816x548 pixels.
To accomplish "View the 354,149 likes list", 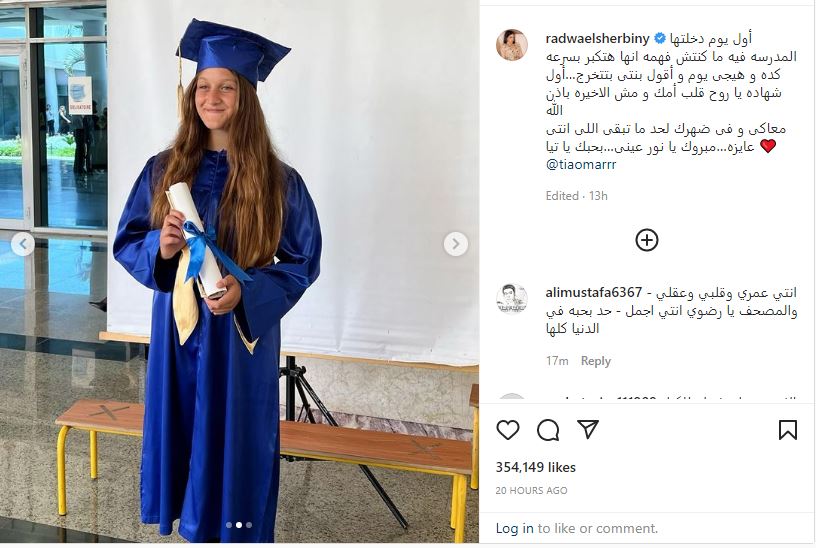I will click(x=536, y=467).
